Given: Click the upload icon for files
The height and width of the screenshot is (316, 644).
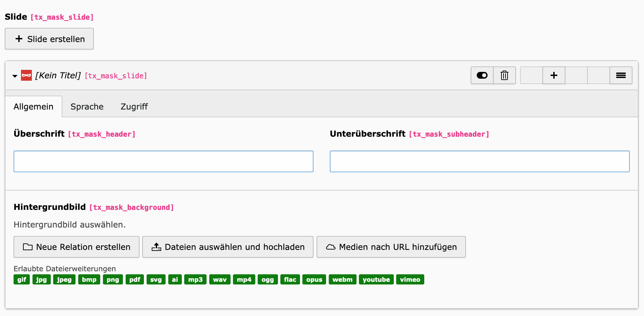Looking at the screenshot, I should pyautogui.click(x=156, y=247).
